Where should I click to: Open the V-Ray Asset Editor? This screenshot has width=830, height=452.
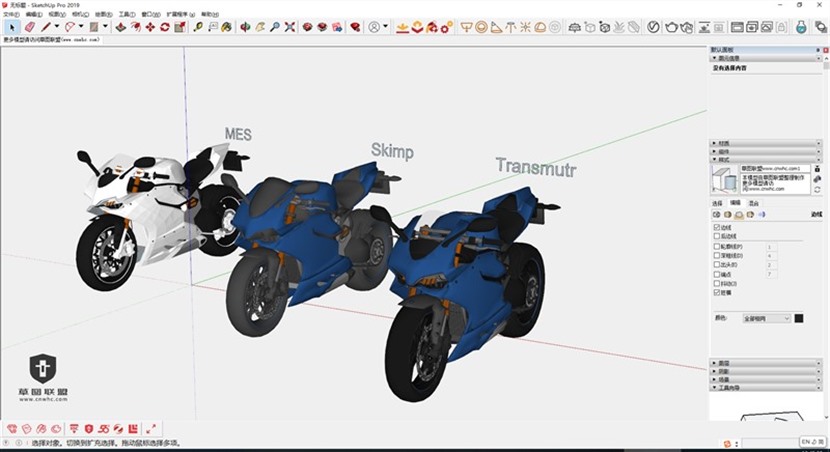pos(653,26)
